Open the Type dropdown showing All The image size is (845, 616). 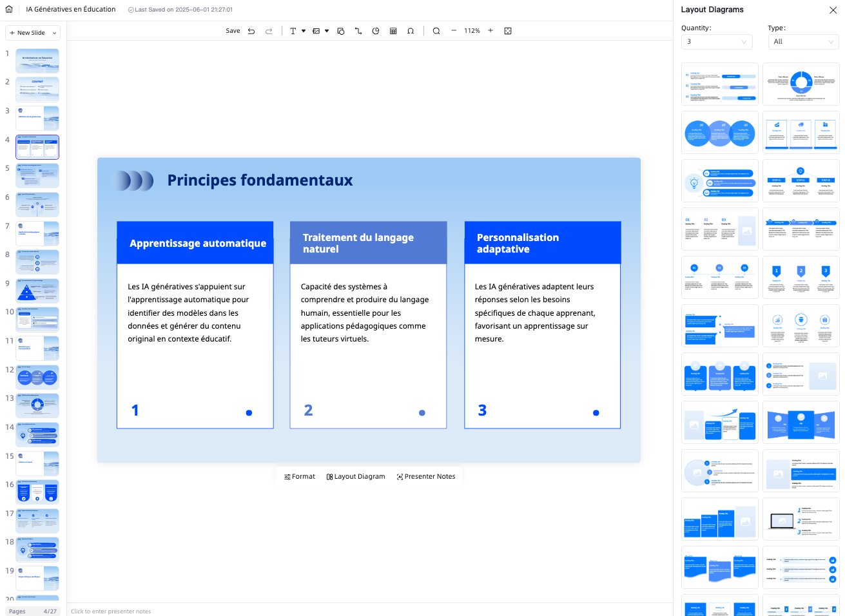(x=803, y=42)
